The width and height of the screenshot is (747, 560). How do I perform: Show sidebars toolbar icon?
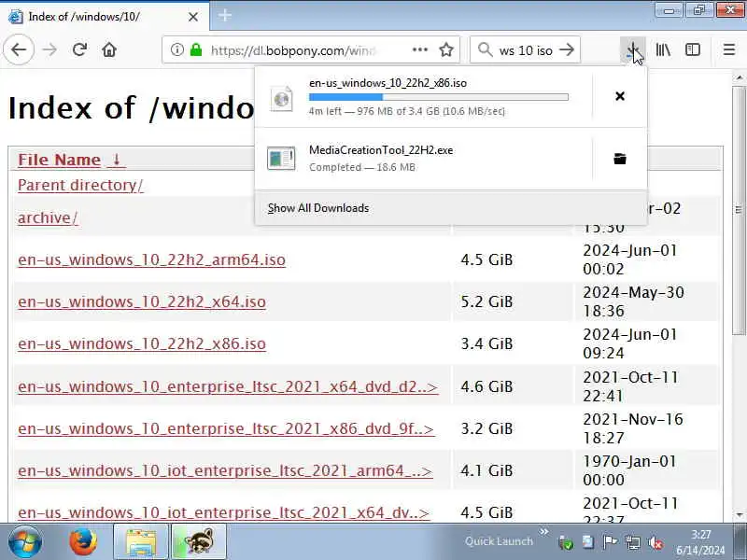point(693,49)
